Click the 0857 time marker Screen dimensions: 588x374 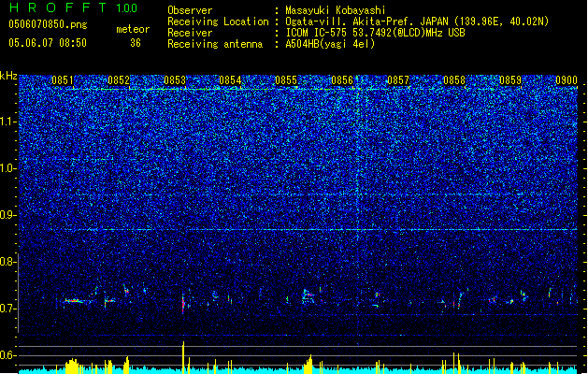[x=398, y=80]
